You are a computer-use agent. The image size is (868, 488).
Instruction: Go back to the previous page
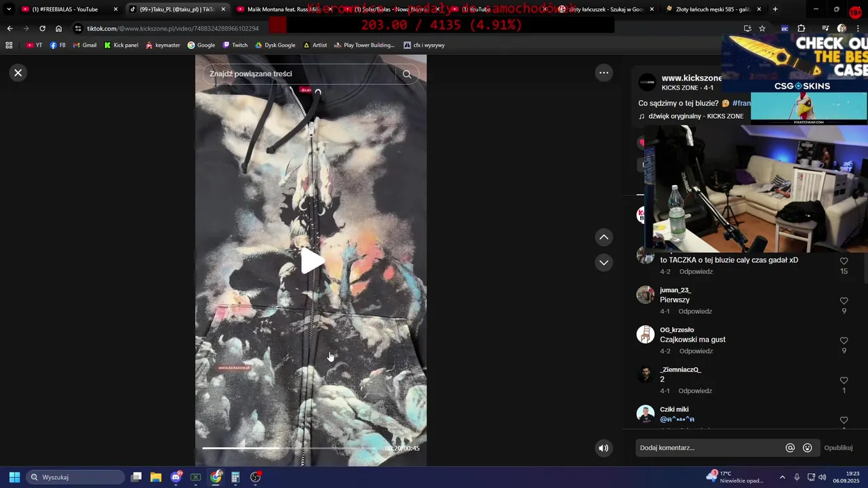9,28
